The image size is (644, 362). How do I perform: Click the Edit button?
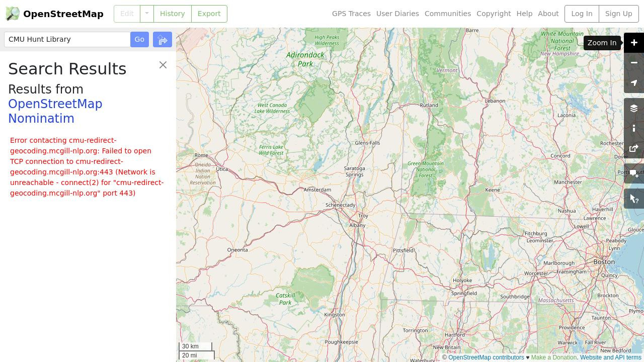127,14
